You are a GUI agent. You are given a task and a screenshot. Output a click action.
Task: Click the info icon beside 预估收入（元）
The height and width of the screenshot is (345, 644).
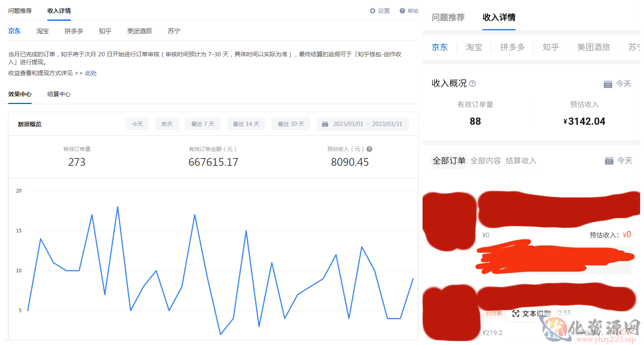pyautogui.click(x=369, y=149)
